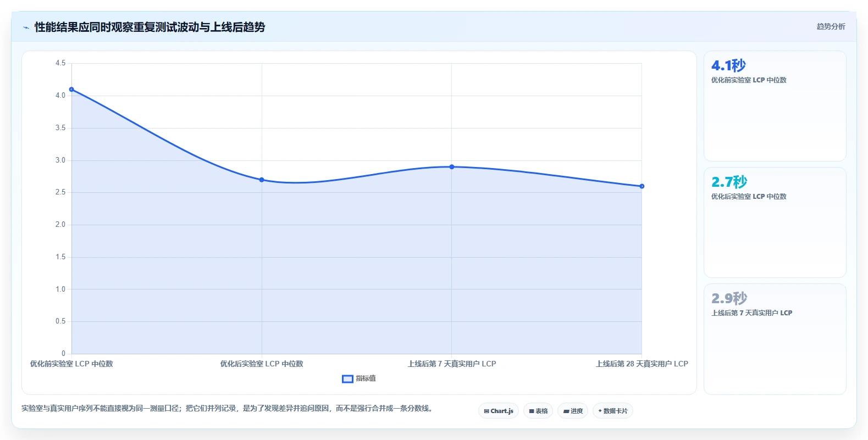Screen dimensions: 868x440
Task: Click the trend icon beside the title
Action: [26, 27]
